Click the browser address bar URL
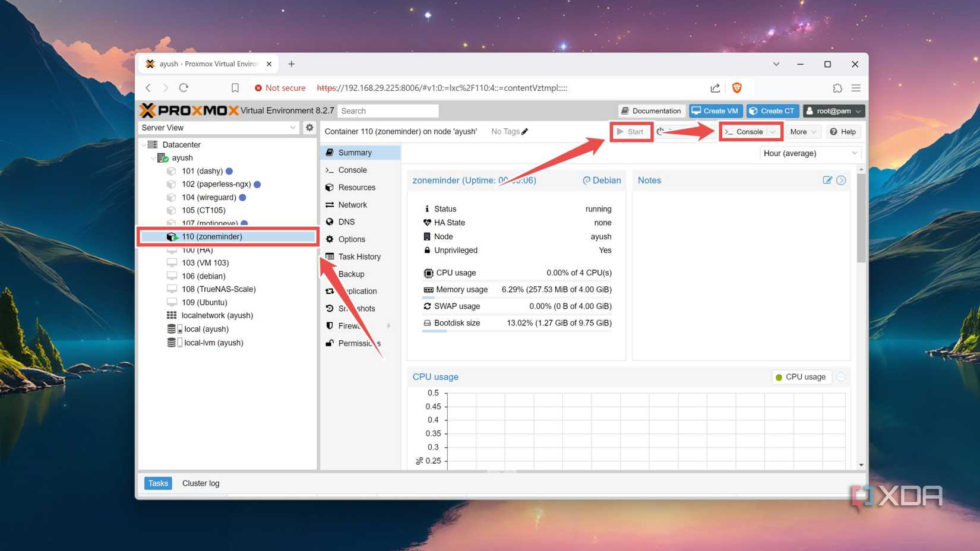This screenshot has width=980, height=551. pos(442,88)
